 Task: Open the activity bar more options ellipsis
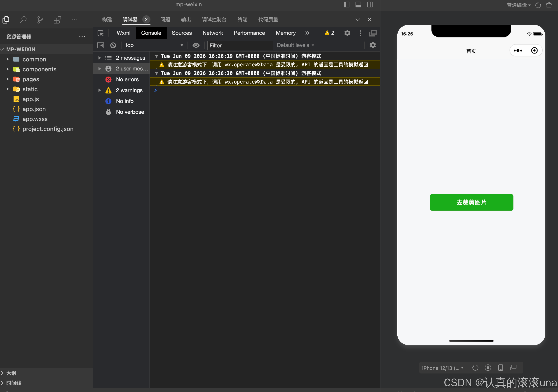[74, 20]
